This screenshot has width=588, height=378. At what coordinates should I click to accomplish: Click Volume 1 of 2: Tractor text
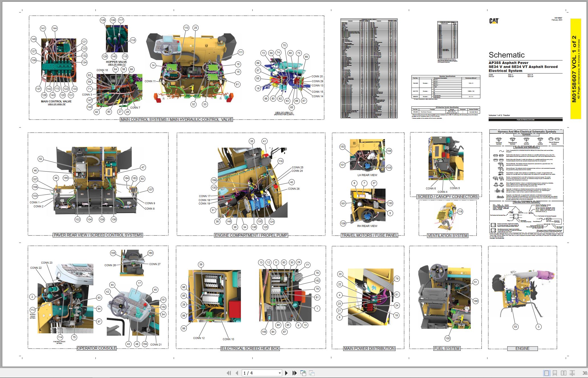[499, 115]
